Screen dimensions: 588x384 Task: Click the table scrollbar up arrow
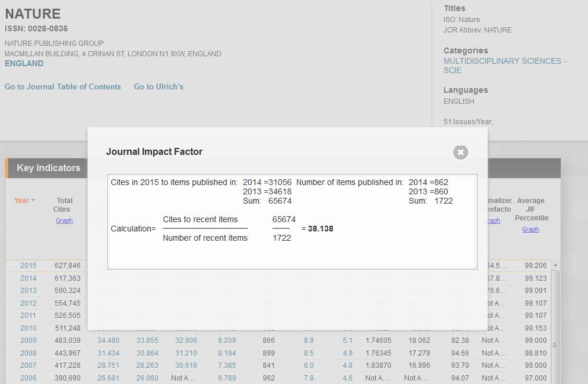556,265
